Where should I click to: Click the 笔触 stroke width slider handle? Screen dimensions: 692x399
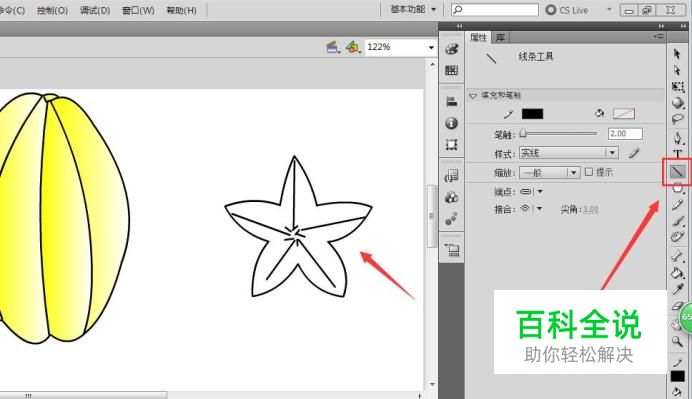[x=523, y=133]
